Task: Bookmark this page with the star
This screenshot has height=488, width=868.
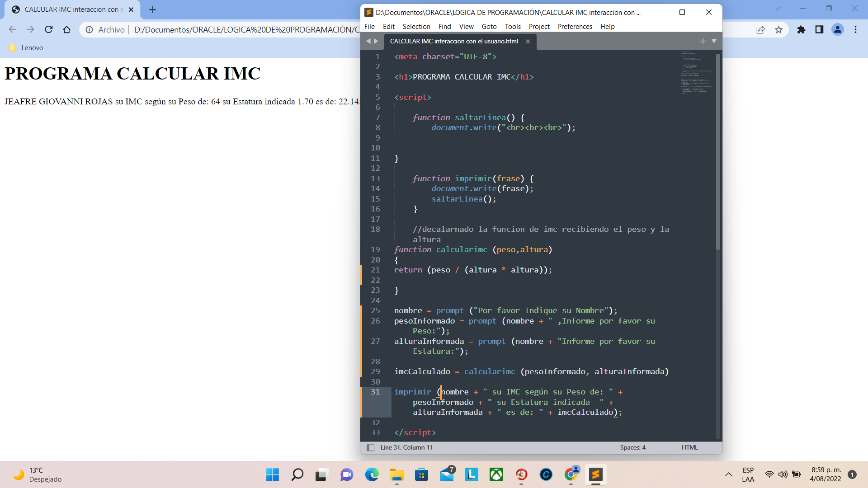Action: pyautogui.click(x=778, y=30)
